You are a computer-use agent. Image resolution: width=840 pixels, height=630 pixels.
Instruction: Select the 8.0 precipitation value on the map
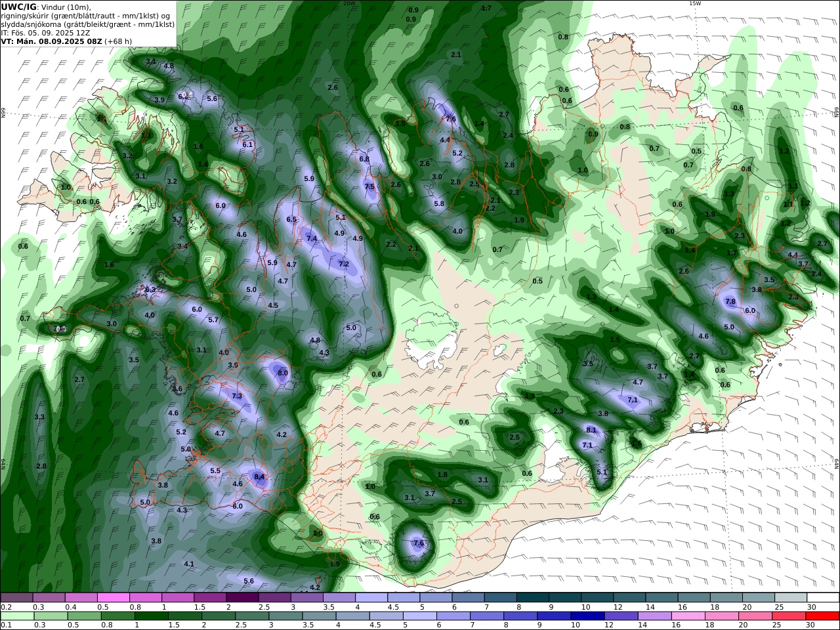pos(283,373)
